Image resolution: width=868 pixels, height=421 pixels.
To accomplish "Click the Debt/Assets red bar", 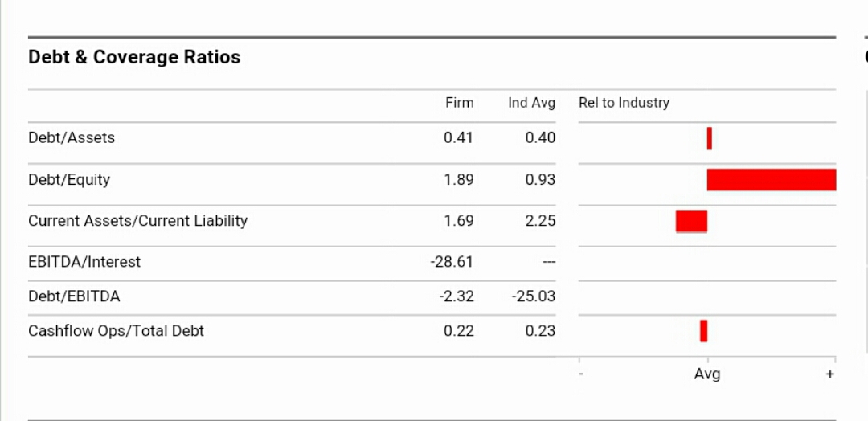I will click(710, 138).
